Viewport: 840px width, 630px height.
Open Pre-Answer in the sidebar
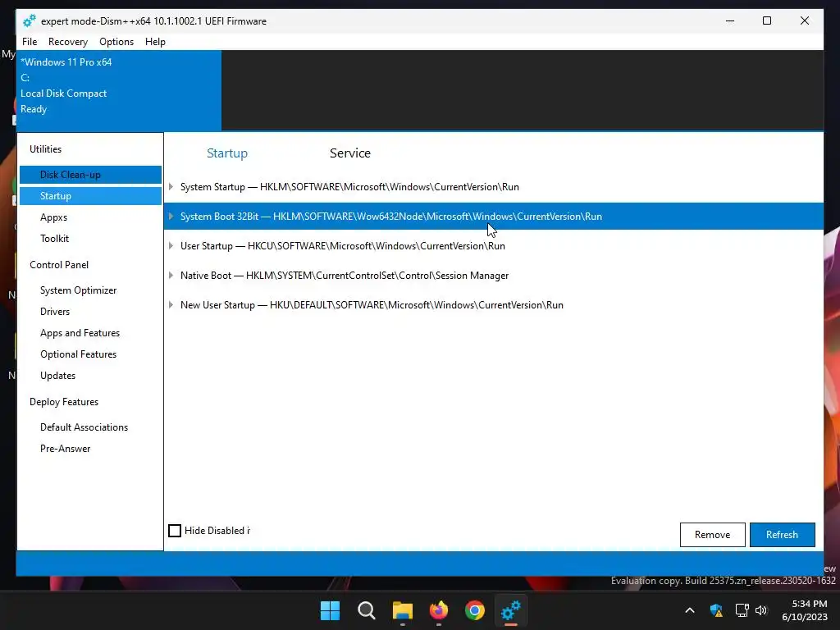[x=66, y=449]
